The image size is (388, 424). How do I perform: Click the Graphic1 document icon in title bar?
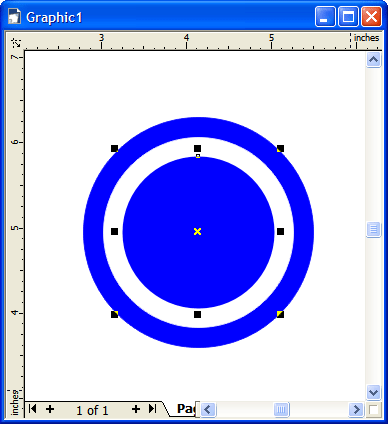(x=15, y=17)
